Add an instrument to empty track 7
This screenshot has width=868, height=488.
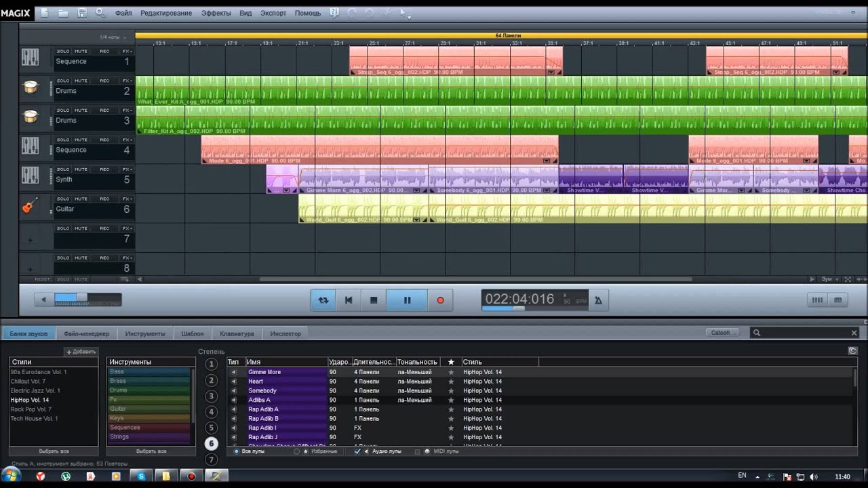tap(30, 240)
